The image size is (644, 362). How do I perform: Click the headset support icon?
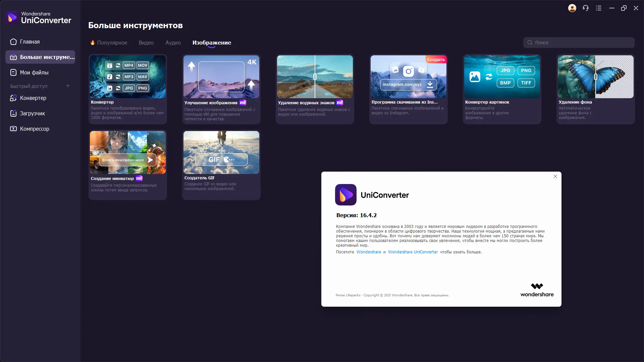coord(586,8)
